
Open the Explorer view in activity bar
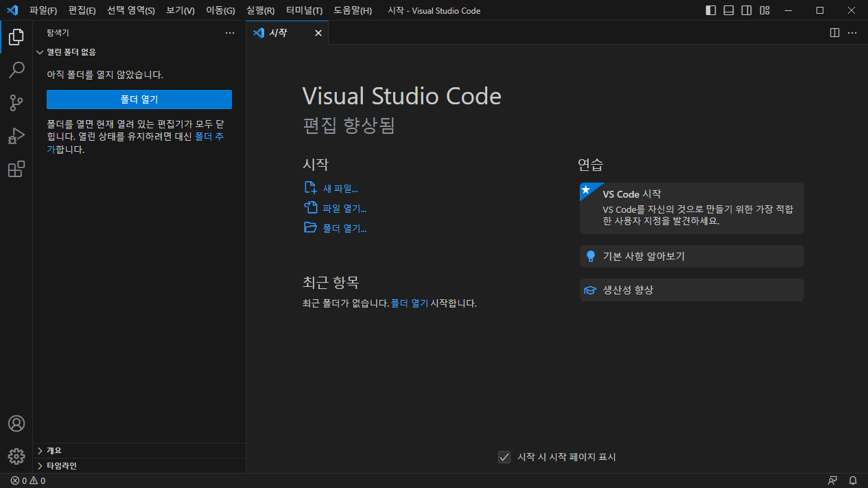(x=16, y=37)
